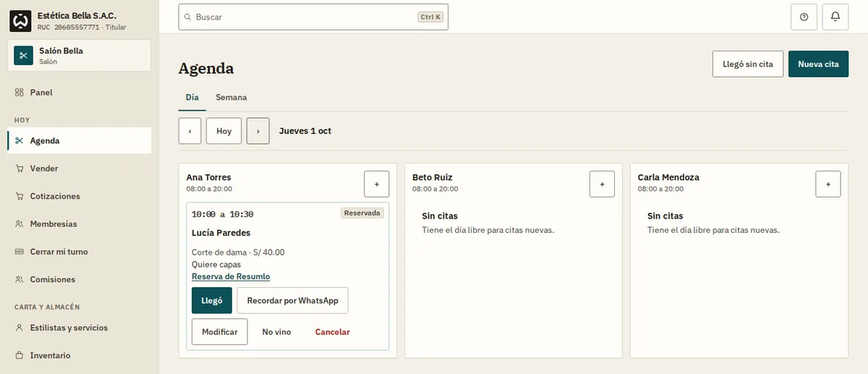868x374 pixels.
Task: Click Llegó sin cita button
Action: point(748,64)
